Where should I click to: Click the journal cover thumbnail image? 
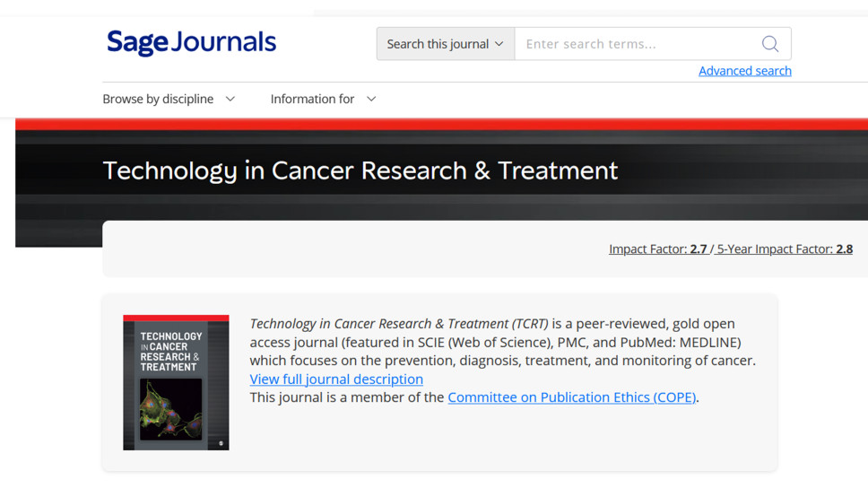(176, 382)
